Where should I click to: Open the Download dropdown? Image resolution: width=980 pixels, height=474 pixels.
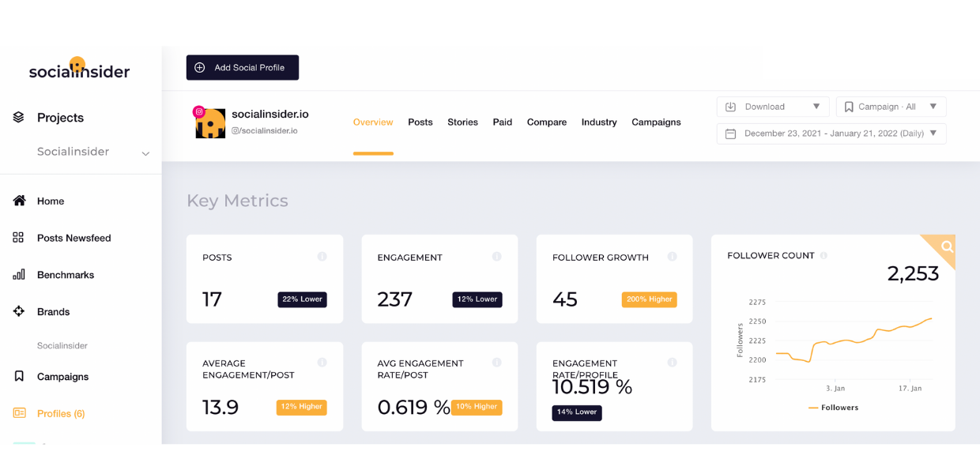773,107
